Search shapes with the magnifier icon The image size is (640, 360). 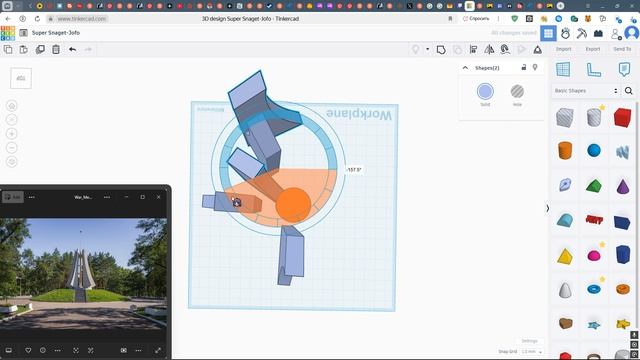pyautogui.click(x=629, y=91)
